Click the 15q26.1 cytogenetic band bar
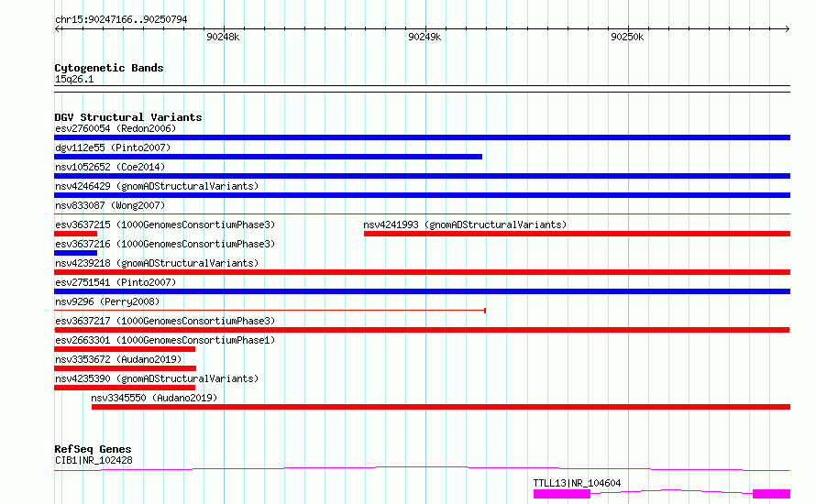The image size is (816, 504). pos(422,89)
